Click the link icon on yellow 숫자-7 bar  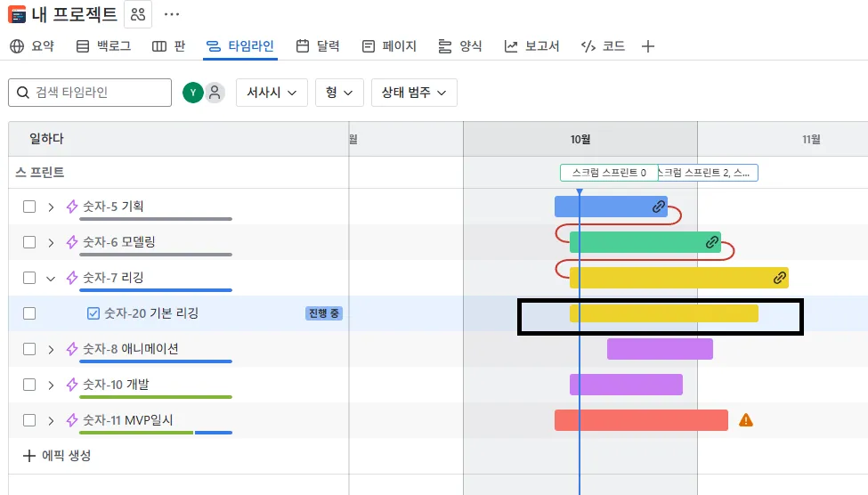click(780, 278)
